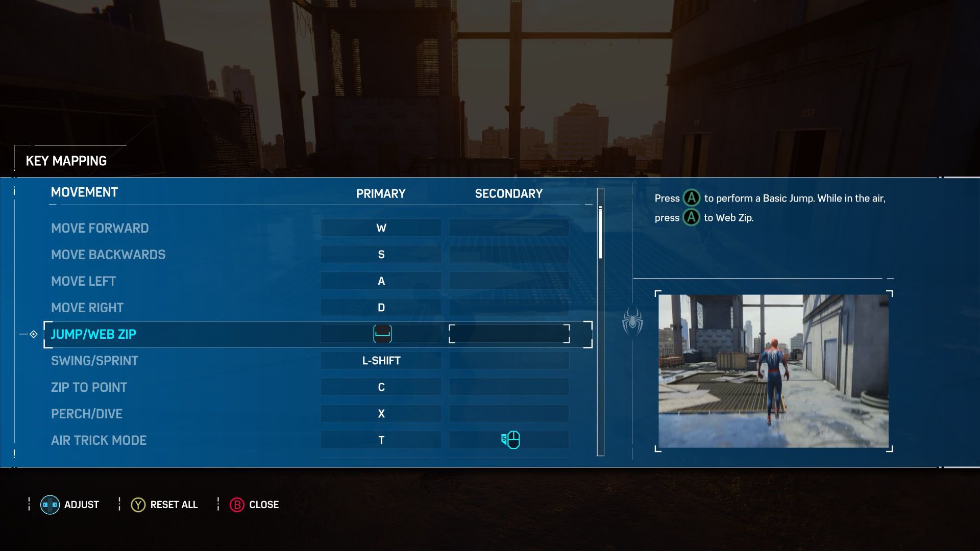Select the MOVE LEFT primary key field
The width and height of the screenshot is (980, 551).
(381, 281)
